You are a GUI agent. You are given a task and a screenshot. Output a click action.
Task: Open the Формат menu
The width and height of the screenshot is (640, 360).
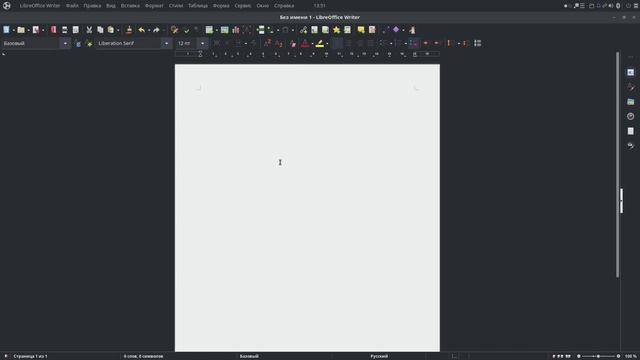[x=154, y=6]
